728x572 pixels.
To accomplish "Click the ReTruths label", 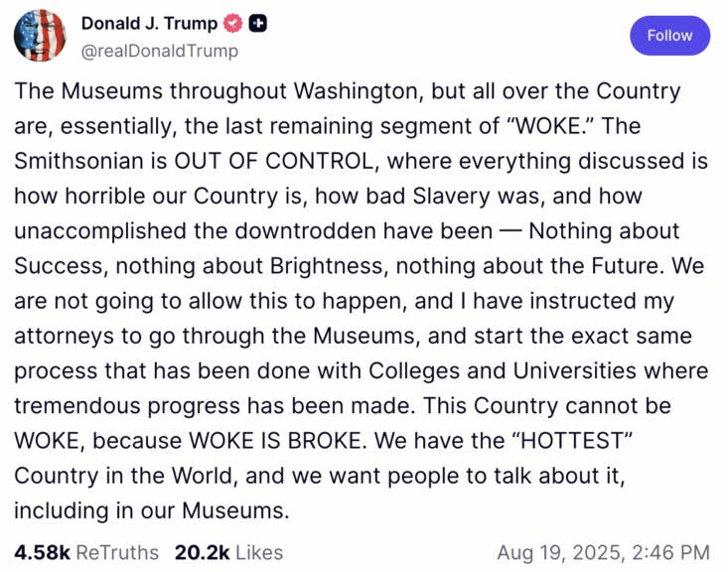I will 117,552.
